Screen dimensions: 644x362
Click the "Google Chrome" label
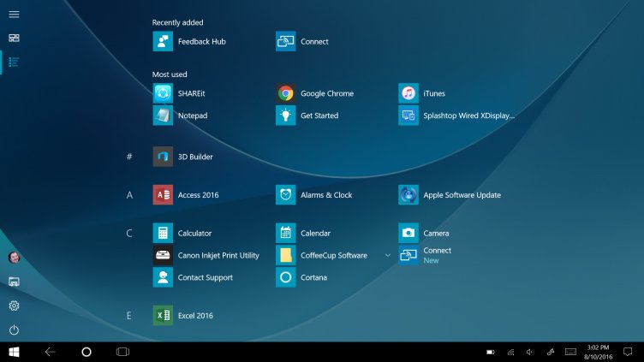[327, 93]
